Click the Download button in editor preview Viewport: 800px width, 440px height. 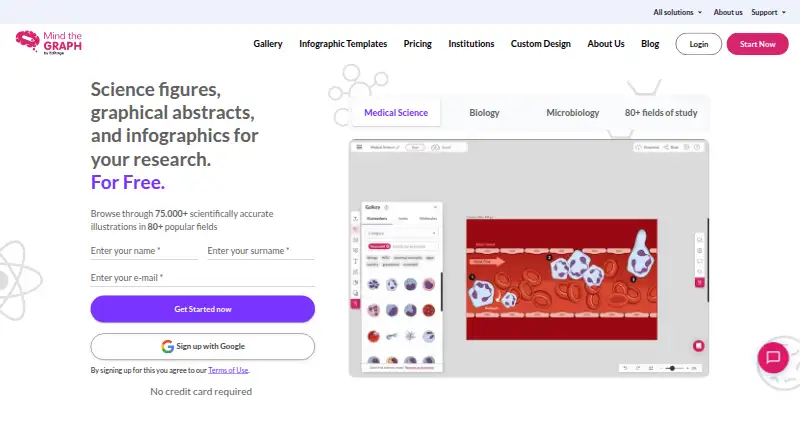coord(647,147)
